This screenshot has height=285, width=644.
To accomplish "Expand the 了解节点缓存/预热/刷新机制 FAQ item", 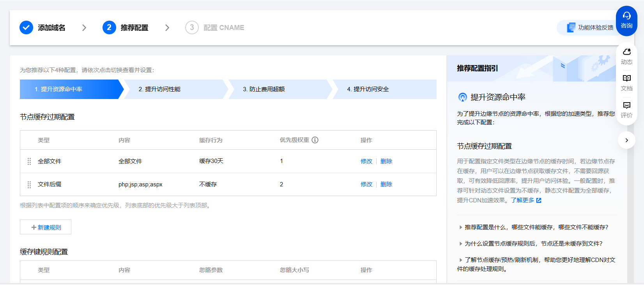I will tap(461, 260).
